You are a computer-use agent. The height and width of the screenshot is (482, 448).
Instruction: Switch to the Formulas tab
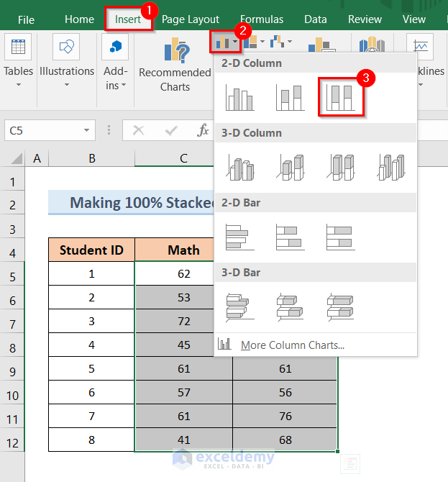tap(262, 19)
